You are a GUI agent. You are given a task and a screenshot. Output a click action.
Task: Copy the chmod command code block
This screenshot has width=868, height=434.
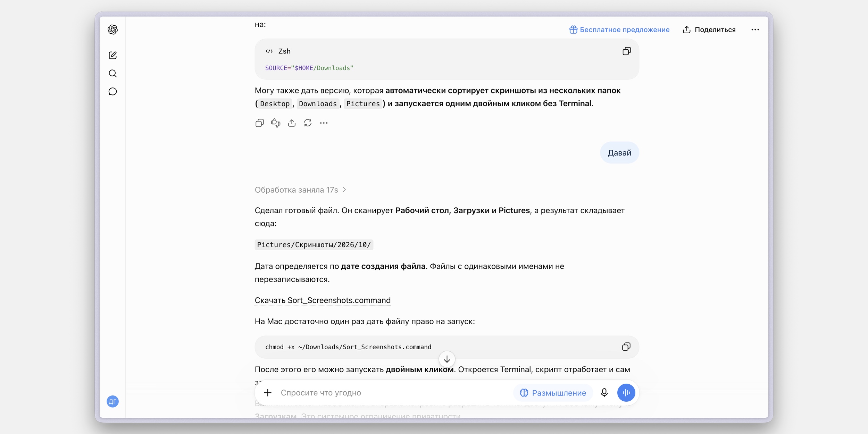click(626, 347)
